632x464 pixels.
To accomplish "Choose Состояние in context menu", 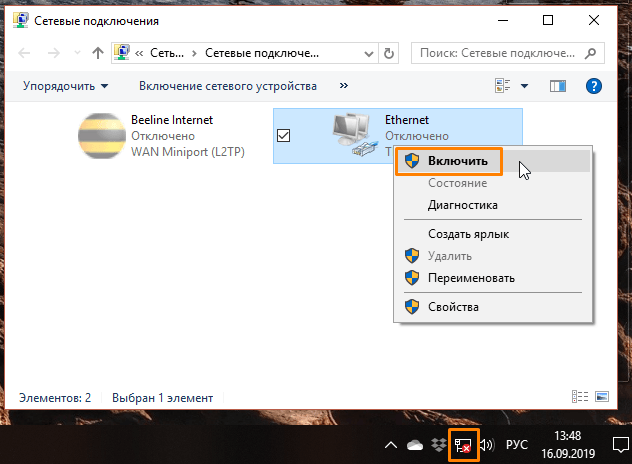I will [x=493, y=183].
